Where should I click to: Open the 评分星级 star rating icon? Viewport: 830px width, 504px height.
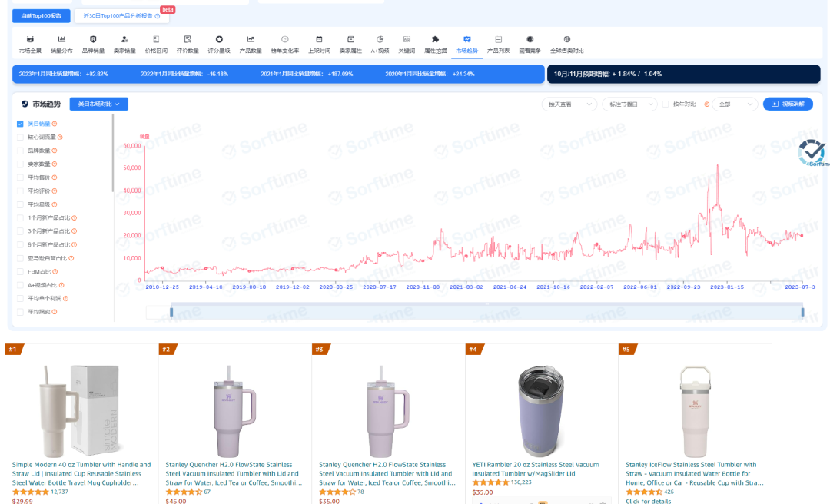click(219, 39)
